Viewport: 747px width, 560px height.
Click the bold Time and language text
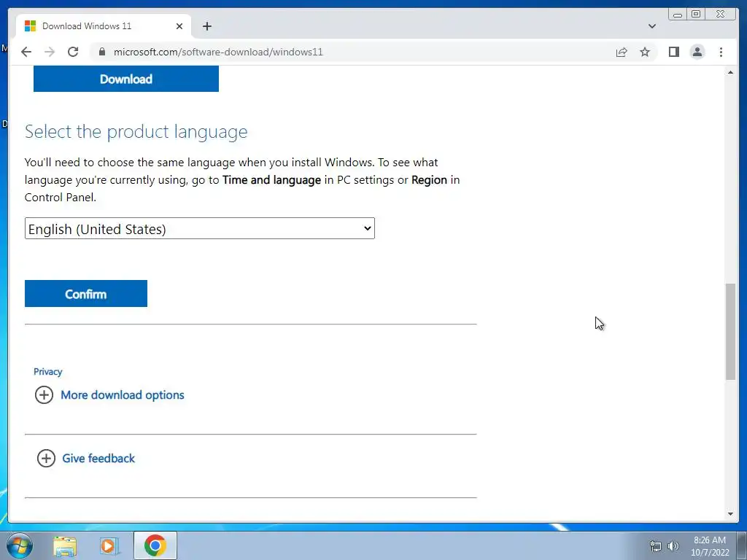(271, 180)
